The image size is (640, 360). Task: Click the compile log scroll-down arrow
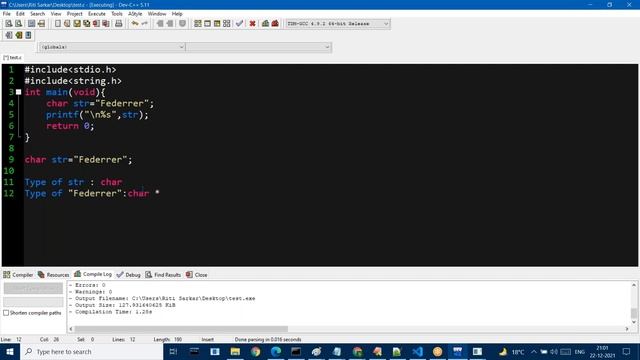634,322
